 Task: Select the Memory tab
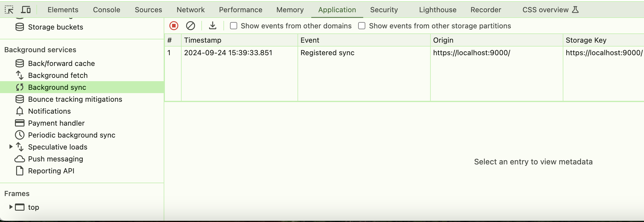(x=290, y=10)
